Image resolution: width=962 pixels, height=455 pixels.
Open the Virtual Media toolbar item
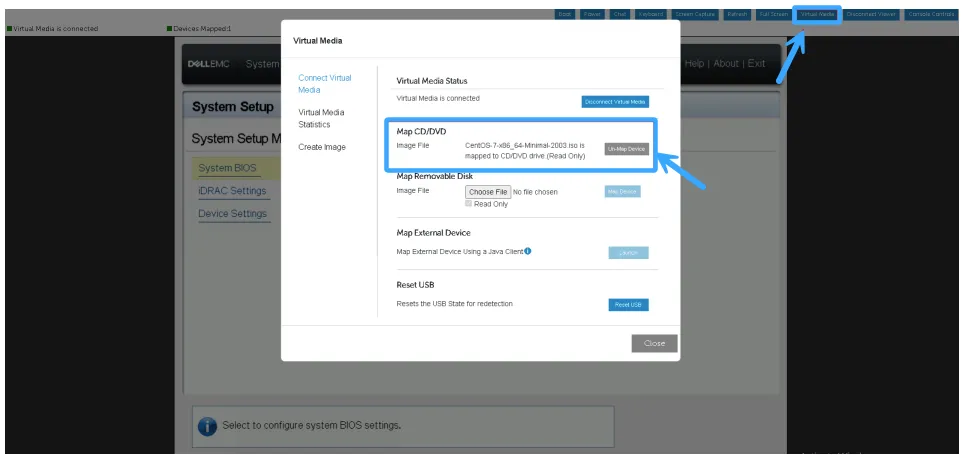tap(817, 14)
